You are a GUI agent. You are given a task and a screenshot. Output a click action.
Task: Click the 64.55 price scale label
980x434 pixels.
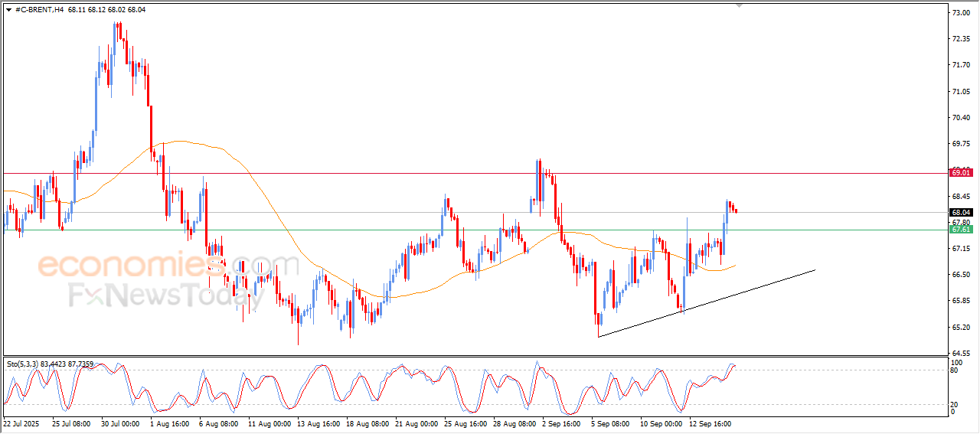point(962,354)
